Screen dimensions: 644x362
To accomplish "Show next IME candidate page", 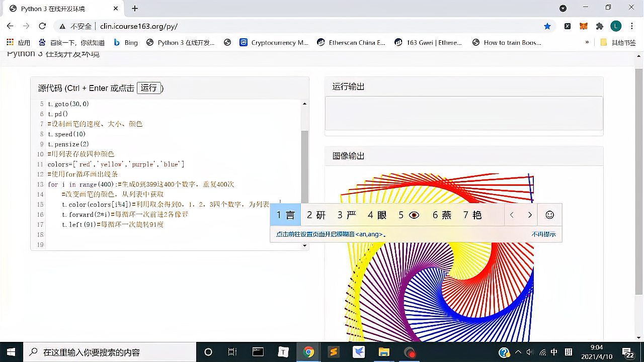I will tap(530, 215).
